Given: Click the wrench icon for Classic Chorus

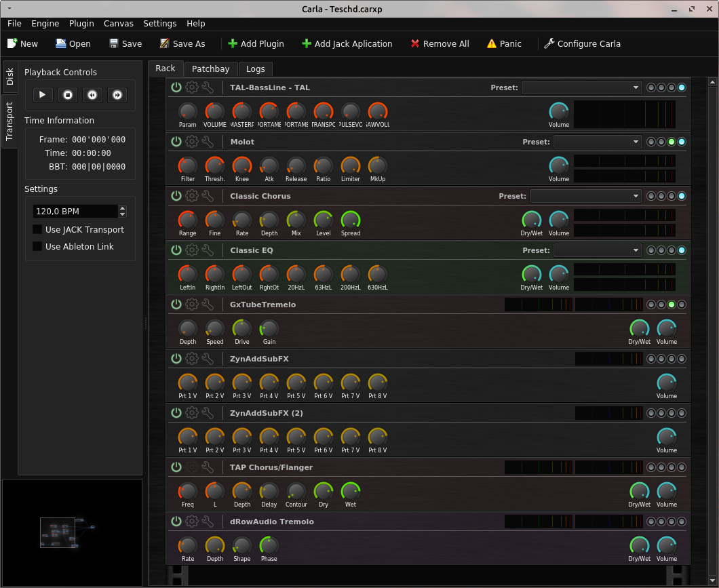Looking at the screenshot, I should tap(208, 196).
